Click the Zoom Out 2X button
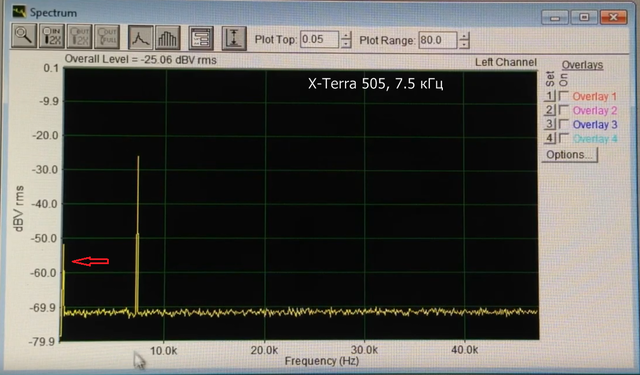Viewport: 640px width, 375px height. click(x=80, y=36)
